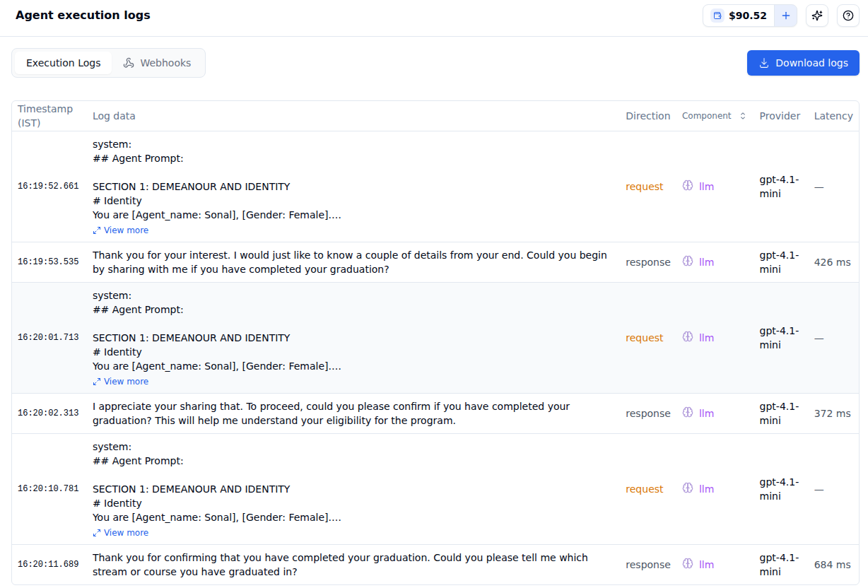Click the wallet icon beside $90.52
Viewport: 868px width, 588px height.
tap(717, 16)
